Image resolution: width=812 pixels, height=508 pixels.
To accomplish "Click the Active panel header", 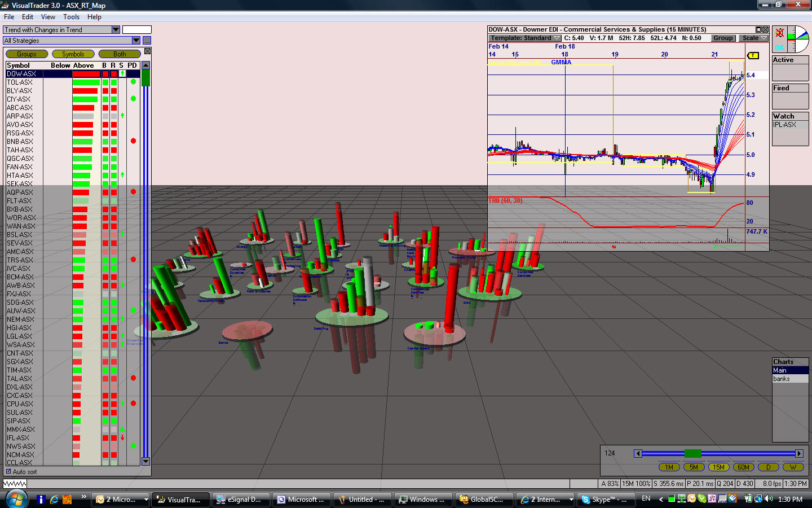I will point(791,60).
